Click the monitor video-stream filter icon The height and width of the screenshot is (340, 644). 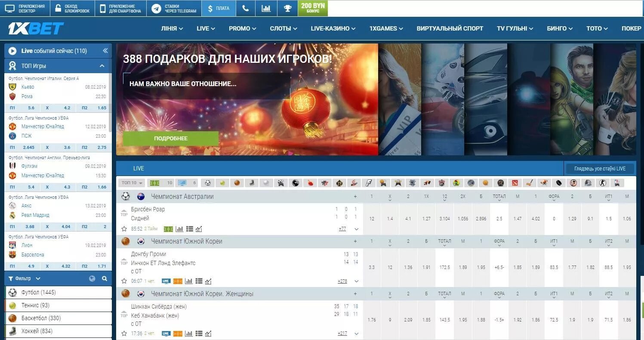[182, 183]
